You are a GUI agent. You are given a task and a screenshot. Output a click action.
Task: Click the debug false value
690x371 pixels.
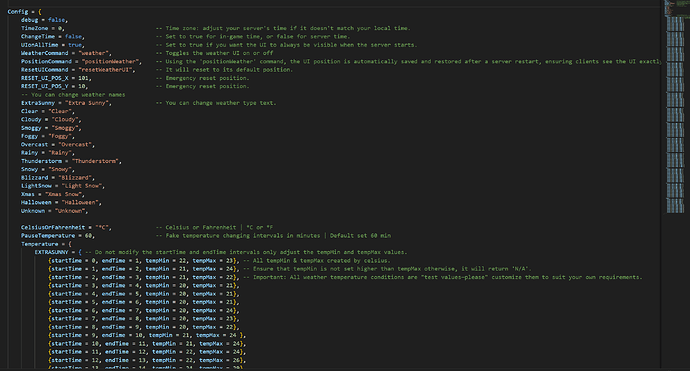[x=56, y=20]
